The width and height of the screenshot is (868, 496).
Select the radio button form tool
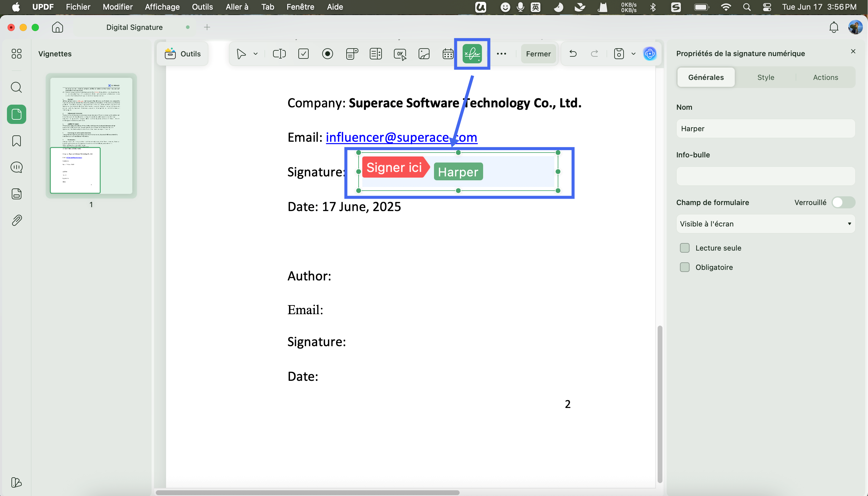tap(327, 54)
